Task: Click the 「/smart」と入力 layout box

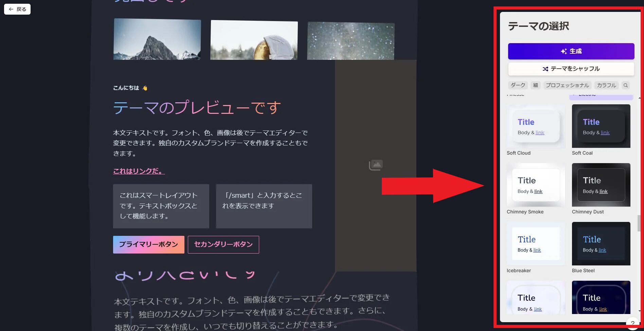Action: (264, 206)
